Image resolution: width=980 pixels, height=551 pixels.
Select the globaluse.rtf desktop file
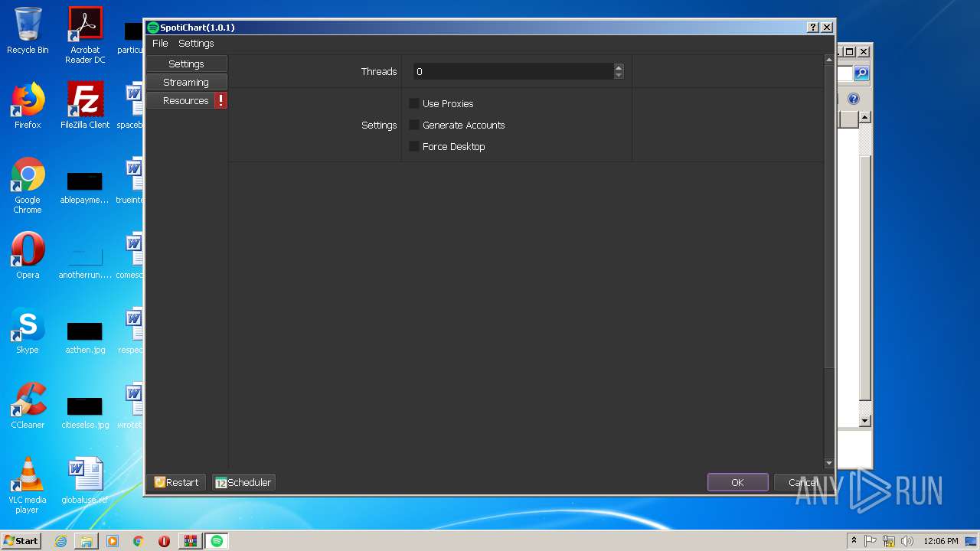[85, 481]
